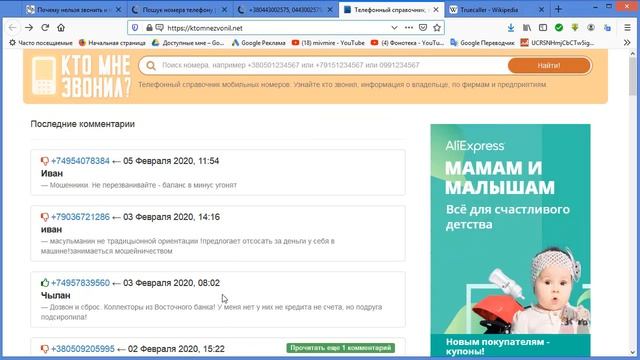The image size is (640, 360).
Task: Click thumbs-down icon next to +74954078384
Action: tap(44, 161)
